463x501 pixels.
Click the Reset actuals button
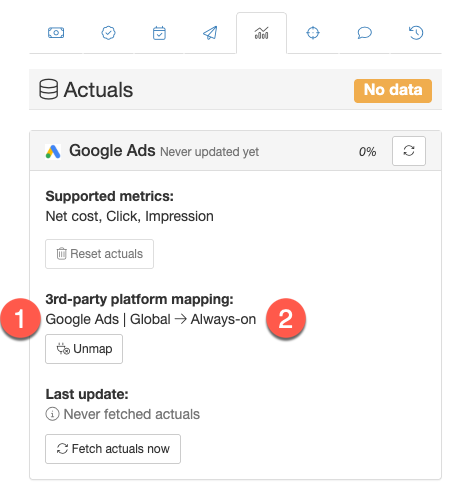click(99, 254)
